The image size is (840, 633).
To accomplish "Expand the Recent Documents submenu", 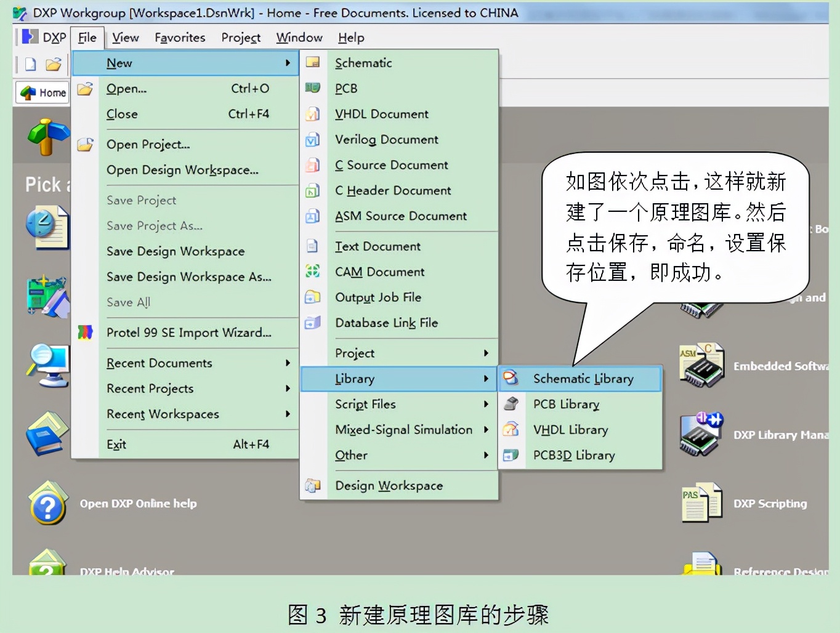I will [x=288, y=363].
